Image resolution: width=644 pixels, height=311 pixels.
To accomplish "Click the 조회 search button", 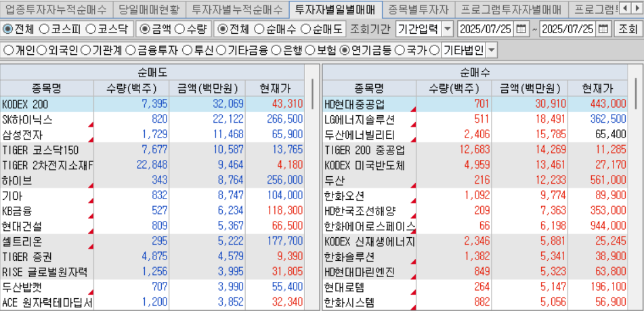I will (627, 28).
